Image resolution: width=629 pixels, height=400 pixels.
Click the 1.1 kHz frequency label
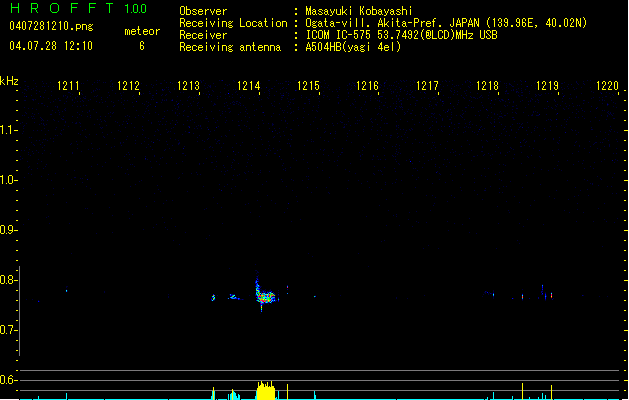click(x=8, y=130)
